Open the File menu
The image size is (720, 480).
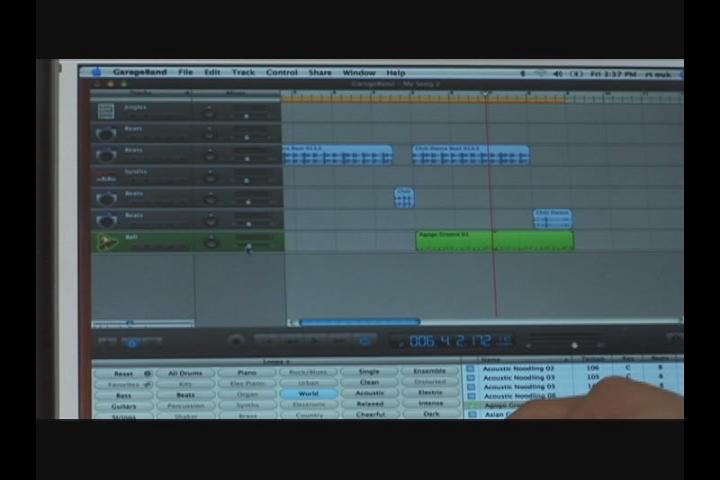click(x=186, y=72)
